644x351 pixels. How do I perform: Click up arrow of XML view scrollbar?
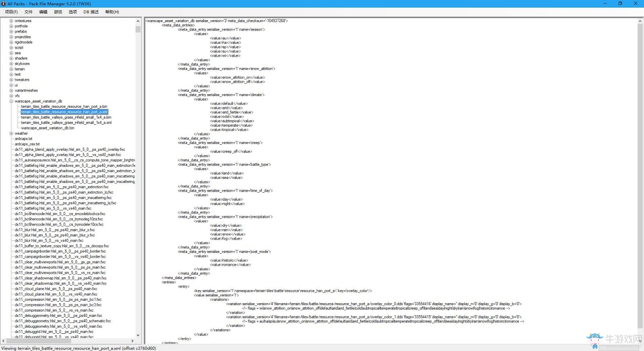coord(640,21)
